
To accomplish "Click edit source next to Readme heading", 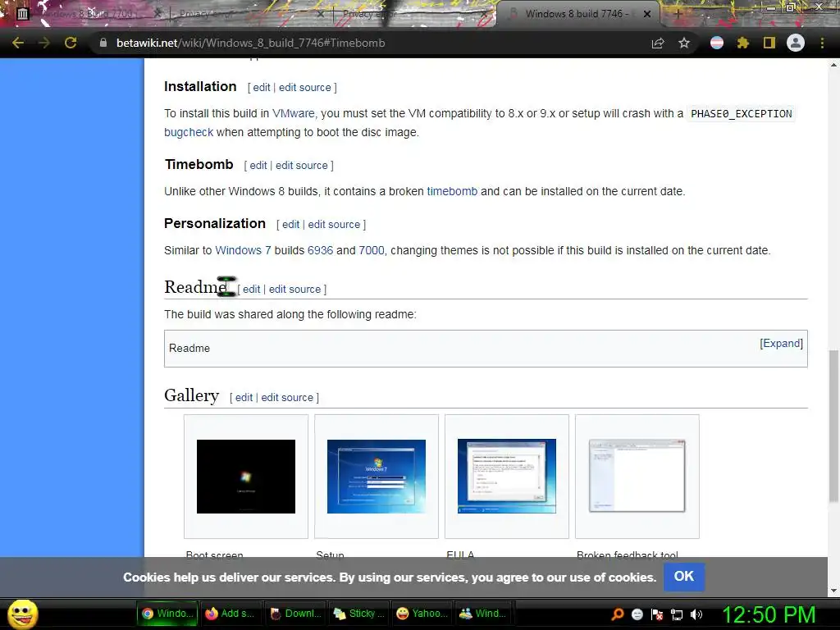I will pos(294,290).
